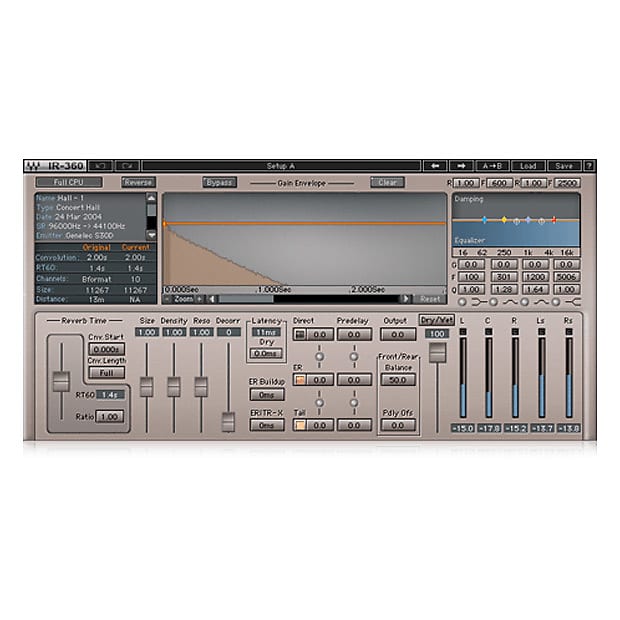Click the Redo arrow in the top toolbar
The width and height of the screenshot is (620, 620).
click(x=127, y=166)
